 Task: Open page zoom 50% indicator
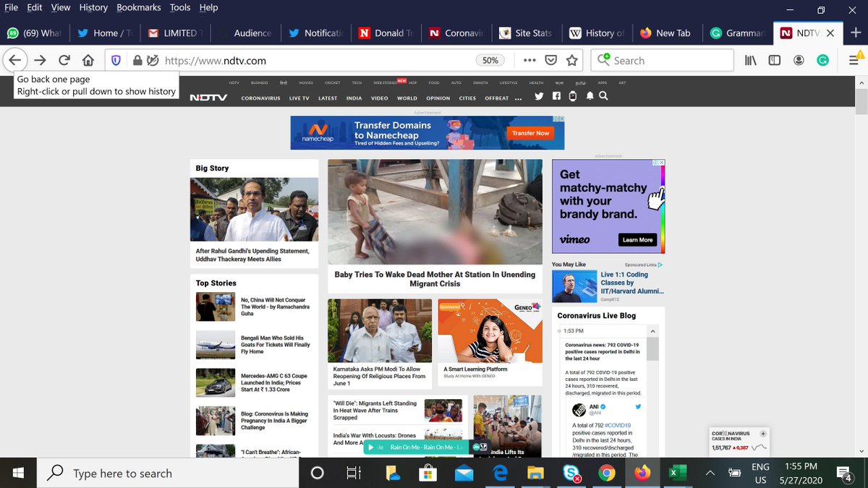[490, 61]
